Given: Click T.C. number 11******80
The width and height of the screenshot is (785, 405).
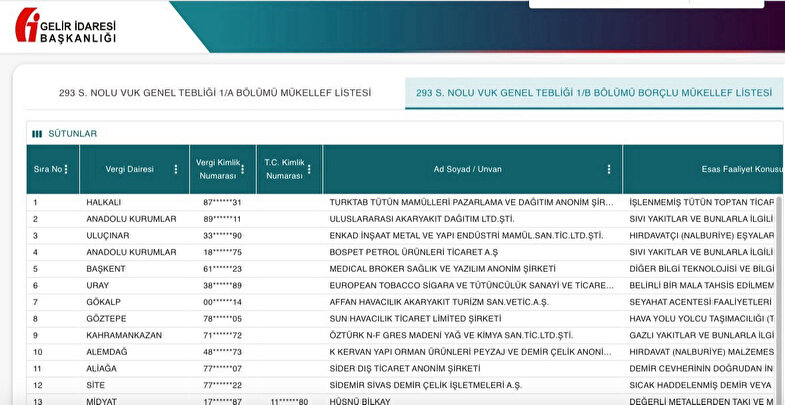Looking at the screenshot, I should click(289, 401).
